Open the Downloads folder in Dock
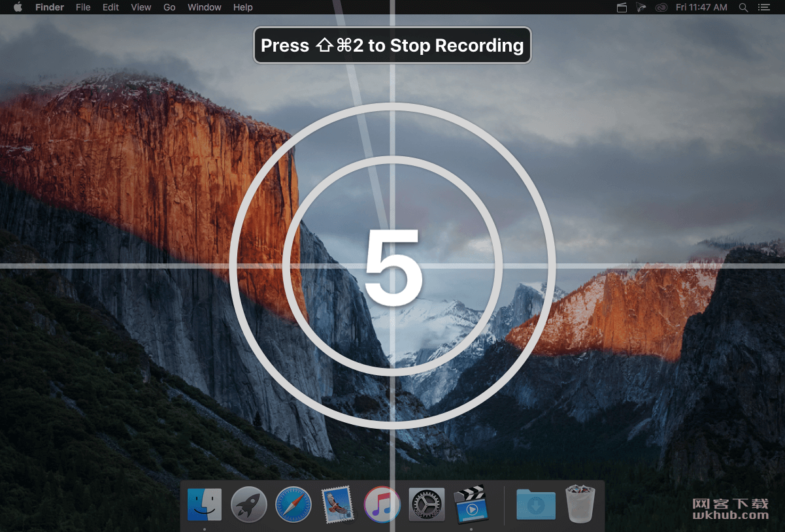Image resolution: width=785 pixels, height=532 pixels. [536, 505]
